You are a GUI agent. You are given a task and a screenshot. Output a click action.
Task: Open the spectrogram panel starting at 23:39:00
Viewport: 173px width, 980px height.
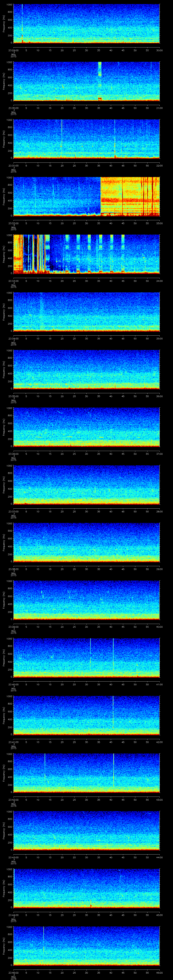coord(86,600)
